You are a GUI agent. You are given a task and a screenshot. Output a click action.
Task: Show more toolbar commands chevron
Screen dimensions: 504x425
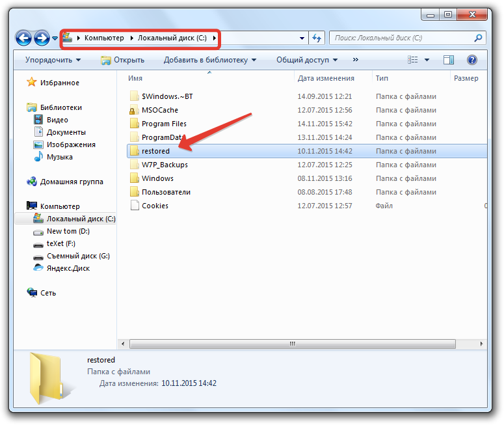click(355, 59)
